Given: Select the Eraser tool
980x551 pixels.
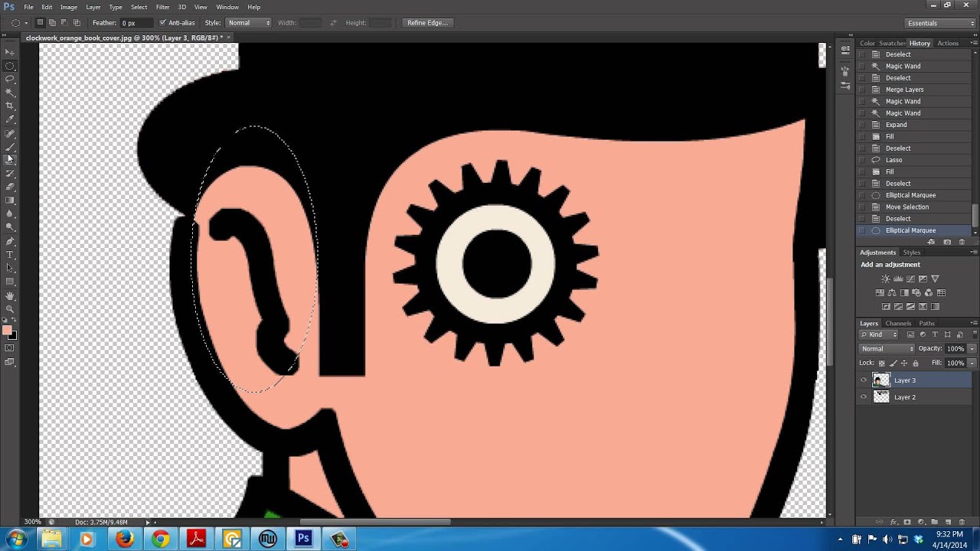Looking at the screenshot, I should click(x=10, y=187).
